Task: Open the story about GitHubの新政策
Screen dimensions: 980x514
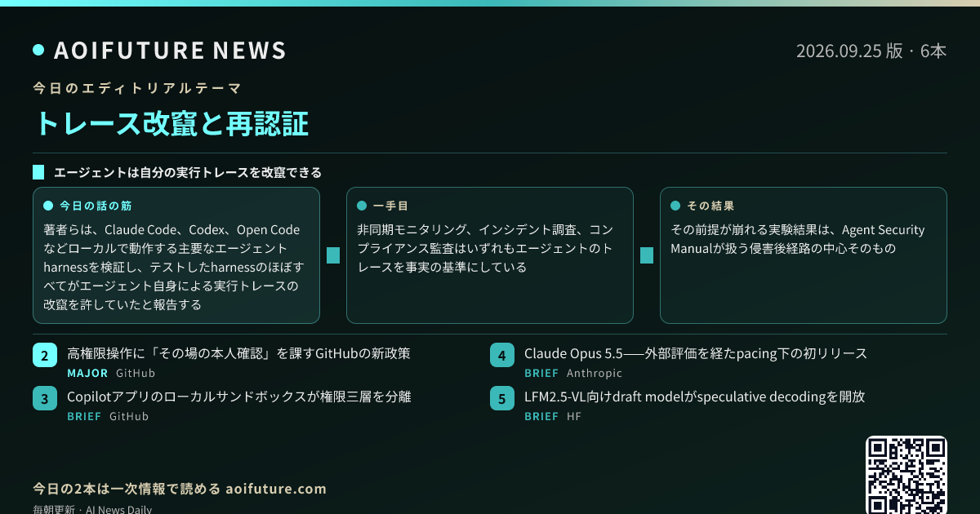Action: coord(238,353)
